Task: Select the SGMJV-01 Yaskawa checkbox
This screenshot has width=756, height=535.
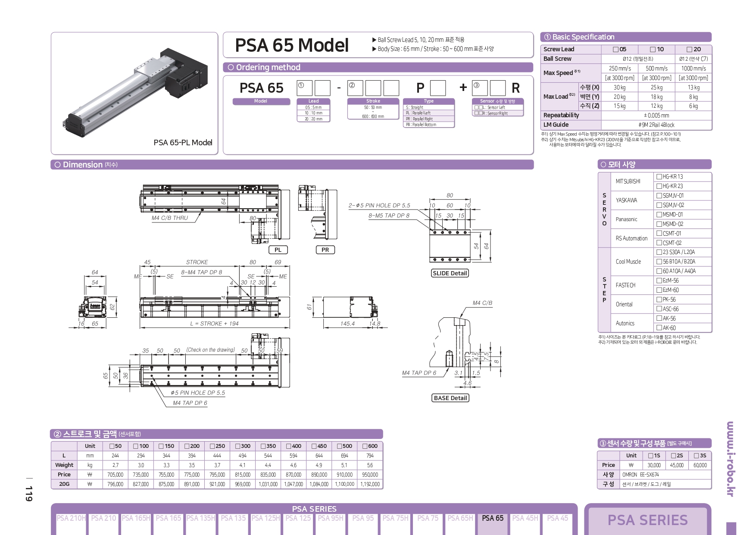Action: click(x=659, y=196)
